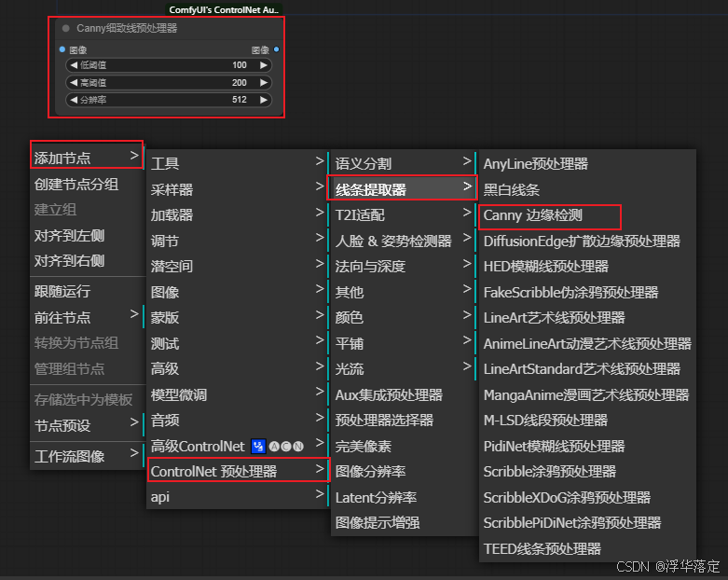Open the 语义分割 submenu
The height and width of the screenshot is (580, 728).
coord(403,163)
